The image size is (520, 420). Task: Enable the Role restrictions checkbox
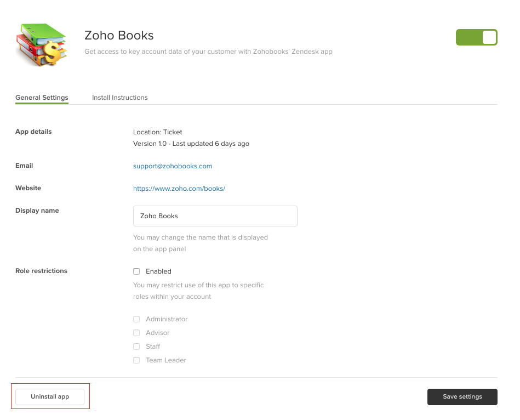click(x=136, y=271)
